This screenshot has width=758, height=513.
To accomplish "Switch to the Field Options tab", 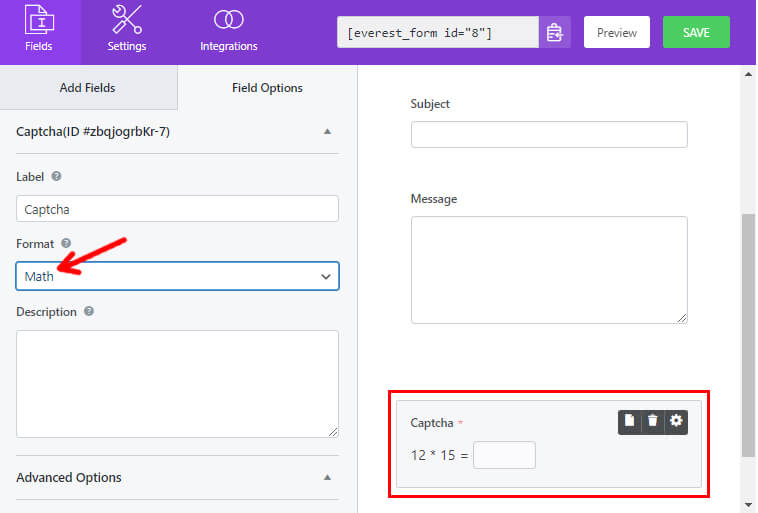I will pyautogui.click(x=267, y=88).
